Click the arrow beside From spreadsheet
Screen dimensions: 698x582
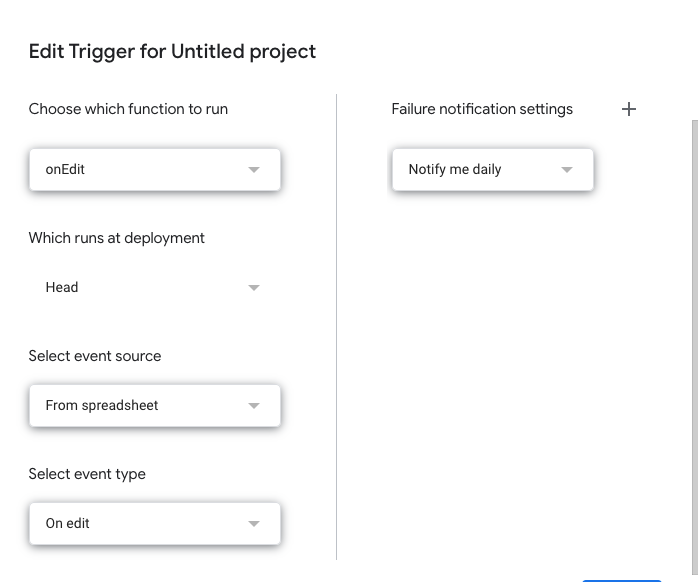pyautogui.click(x=254, y=406)
